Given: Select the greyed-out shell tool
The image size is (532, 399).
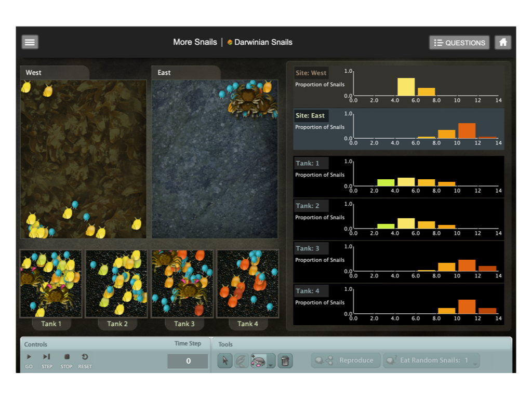Looking at the screenshot, I should (241, 361).
